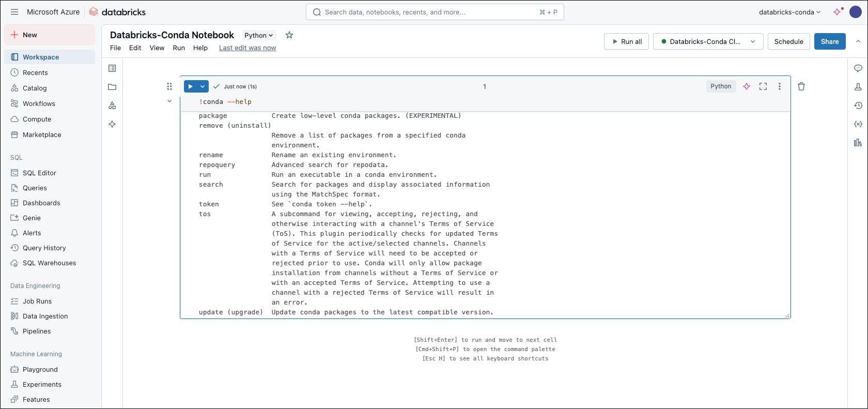Open the MLflow experiments flask icon
The width and height of the screenshot is (868, 409).
[x=858, y=87]
